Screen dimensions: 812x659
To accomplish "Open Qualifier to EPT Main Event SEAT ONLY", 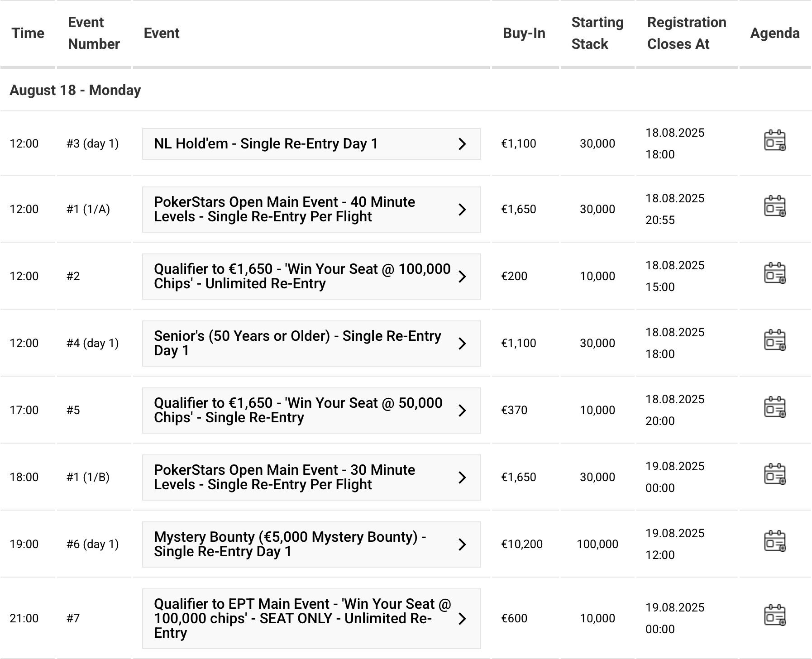I will tap(301, 619).
